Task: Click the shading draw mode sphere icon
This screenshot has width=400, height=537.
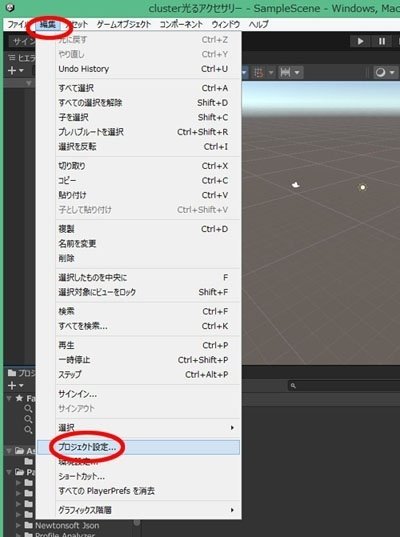Action: (x=380, y=72)
